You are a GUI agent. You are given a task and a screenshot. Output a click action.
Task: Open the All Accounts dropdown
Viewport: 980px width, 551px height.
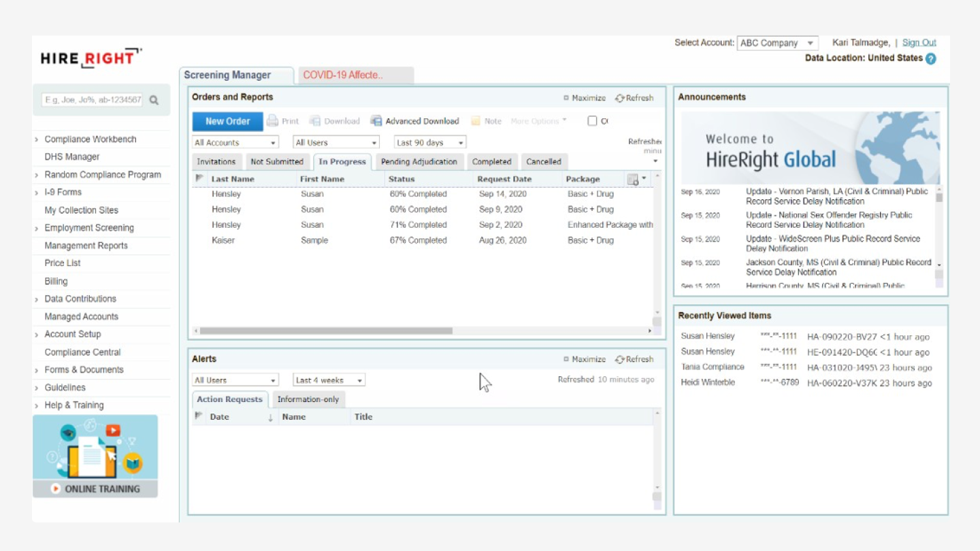(235, 143)
